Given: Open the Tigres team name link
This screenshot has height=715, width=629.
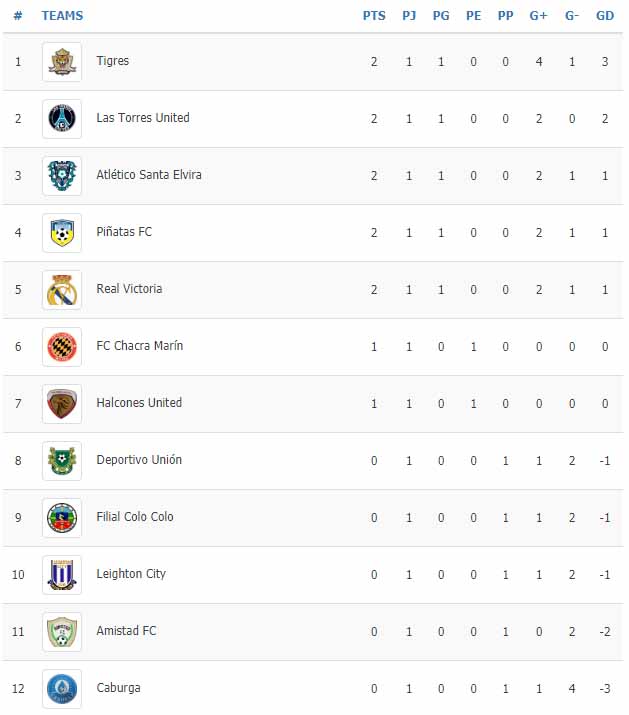Looking at the screenshot, I should (113, 61).
